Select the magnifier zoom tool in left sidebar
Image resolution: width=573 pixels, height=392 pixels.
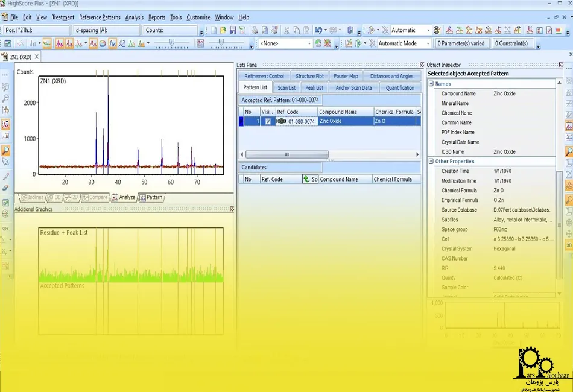click(5, 151)
